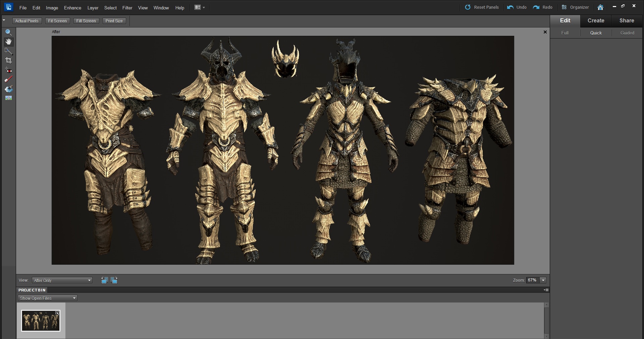Open the Show Open Files dropdown

(47, 298)
